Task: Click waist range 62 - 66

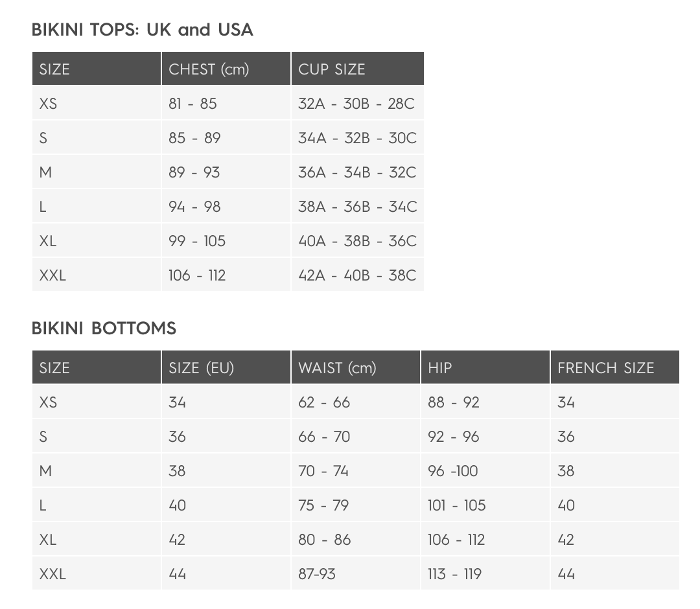Action: [x=324, y=402]
